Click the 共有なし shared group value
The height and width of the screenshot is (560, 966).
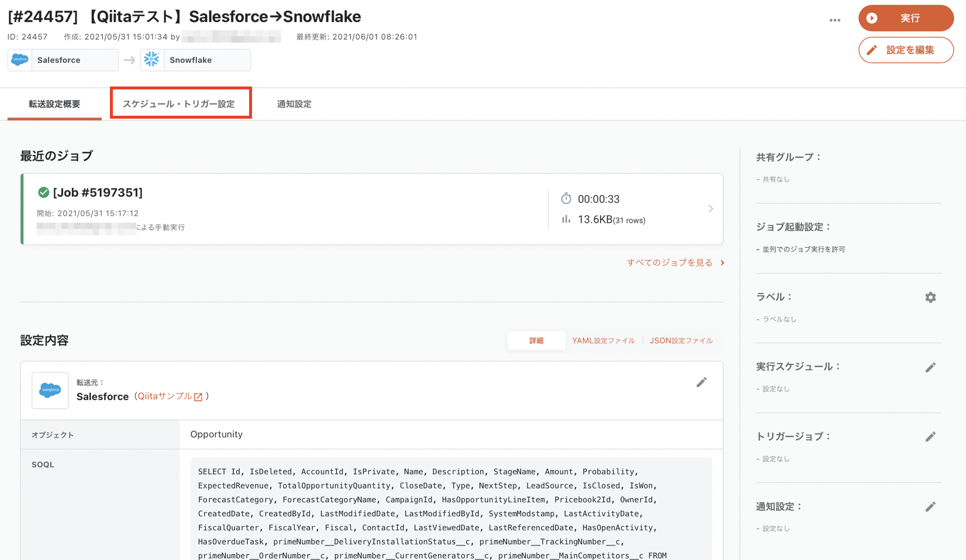coord(776,179)
